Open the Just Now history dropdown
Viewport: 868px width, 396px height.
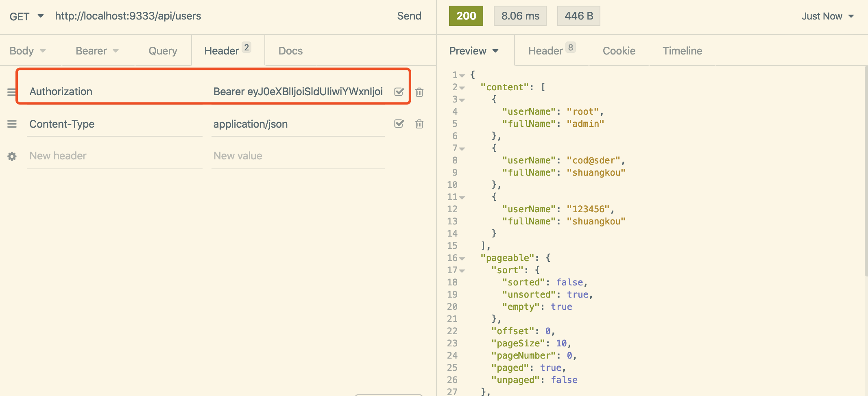(828, 16)
